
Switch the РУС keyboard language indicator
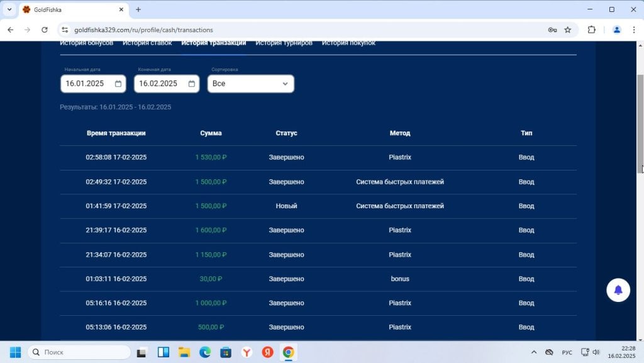pyautogui.click(x=567, y=352)
